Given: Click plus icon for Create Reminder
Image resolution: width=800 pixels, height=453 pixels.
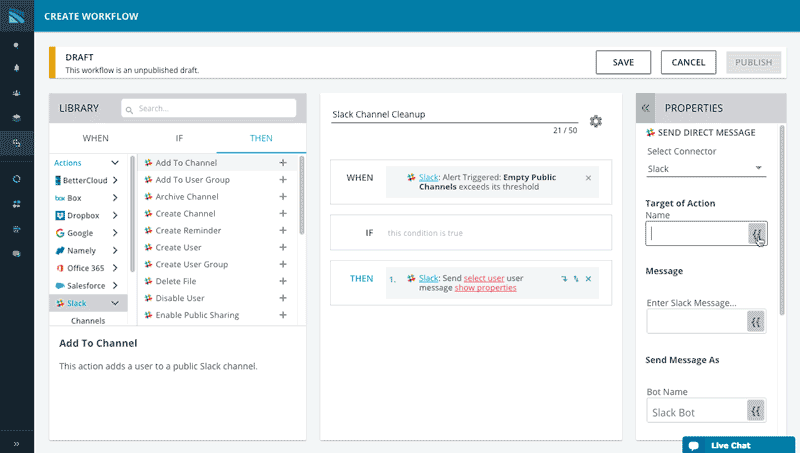Looking at the screenshot, I should click(283, 230).
